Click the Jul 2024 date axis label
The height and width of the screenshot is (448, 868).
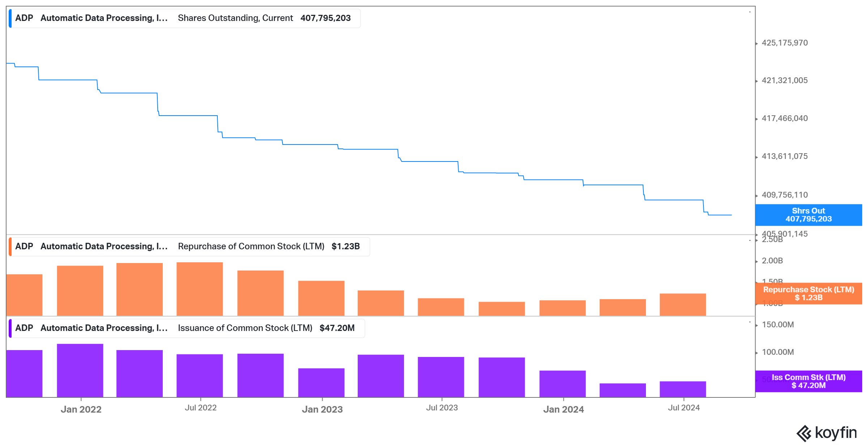click(684, 408)
